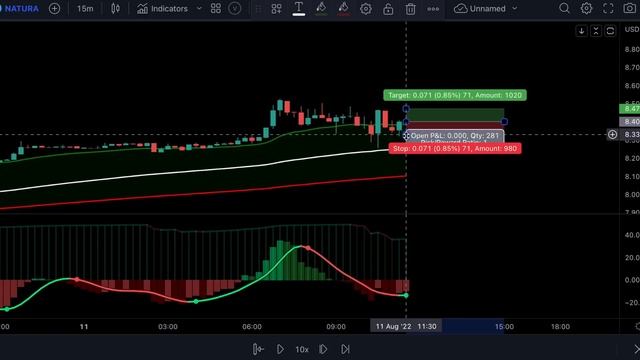Open the drawing settings gear
Image resolution: width=640 pixels, height=360 pixels.
[366, 9]
